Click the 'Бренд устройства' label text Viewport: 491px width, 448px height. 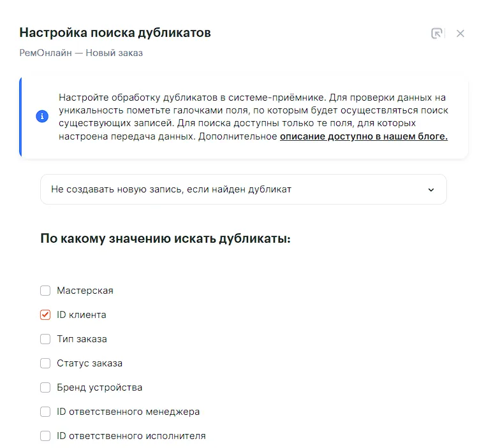(x=99, y=387)
